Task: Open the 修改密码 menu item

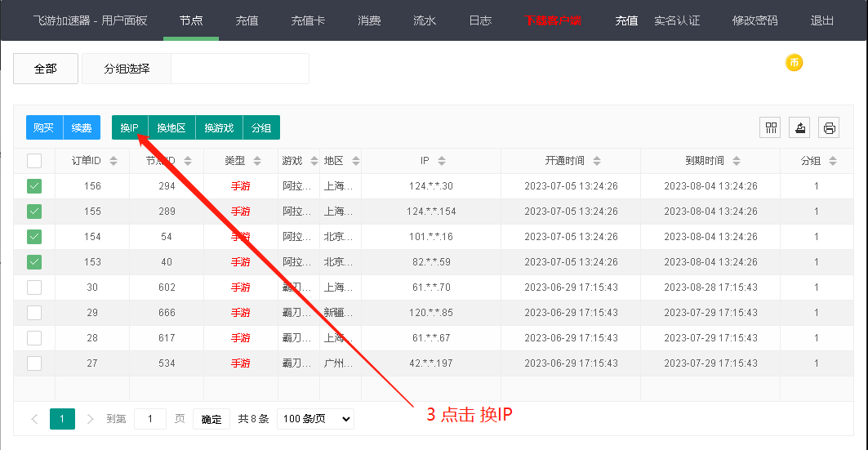Action: click(x=755, y=20)
